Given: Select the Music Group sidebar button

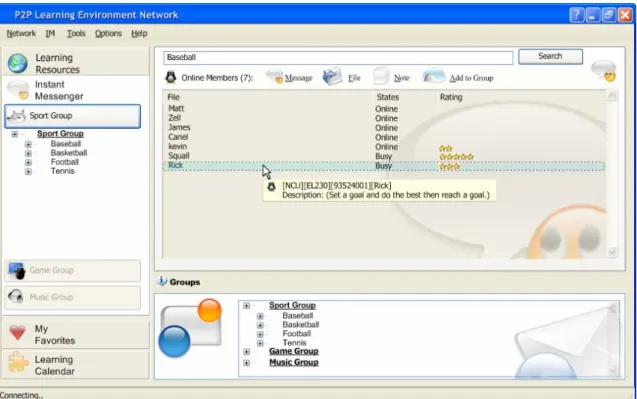Looking at the screenshot, I should click(x=73, y=297).
